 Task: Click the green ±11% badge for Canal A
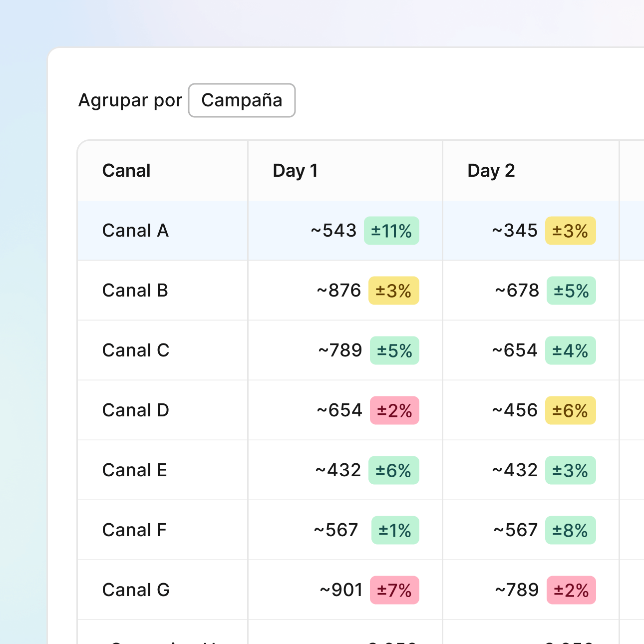pyautogui.click(x=391, y=231)
